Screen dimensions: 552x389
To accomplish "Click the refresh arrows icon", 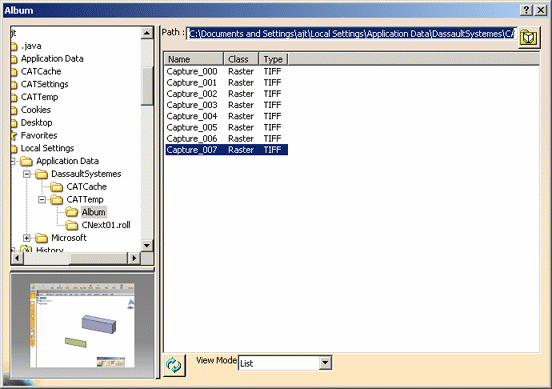I will tap(174, 365).
